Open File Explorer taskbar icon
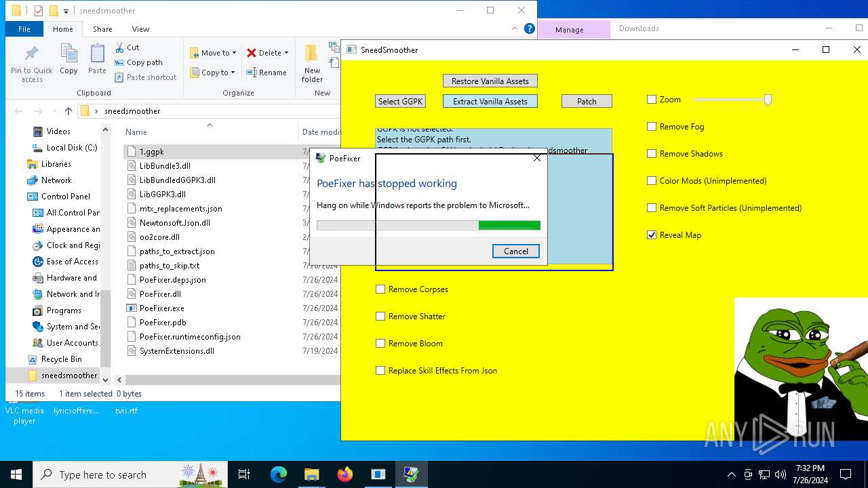The height and width of the screenshot is (488, 868). (x=311, y=474)
